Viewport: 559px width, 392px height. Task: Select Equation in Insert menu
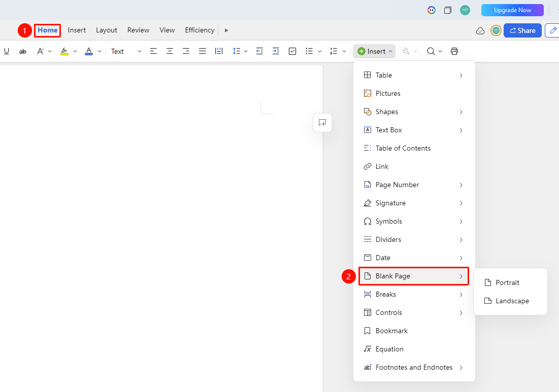tap(414, 349)
